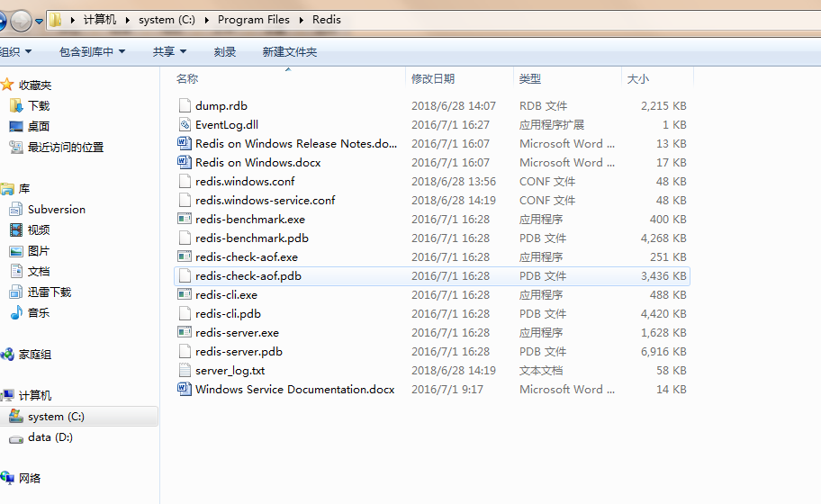Viewport: 821px width, 504px height.
Task: Click the 刻录 toolbar button
Action: (225, 52)
